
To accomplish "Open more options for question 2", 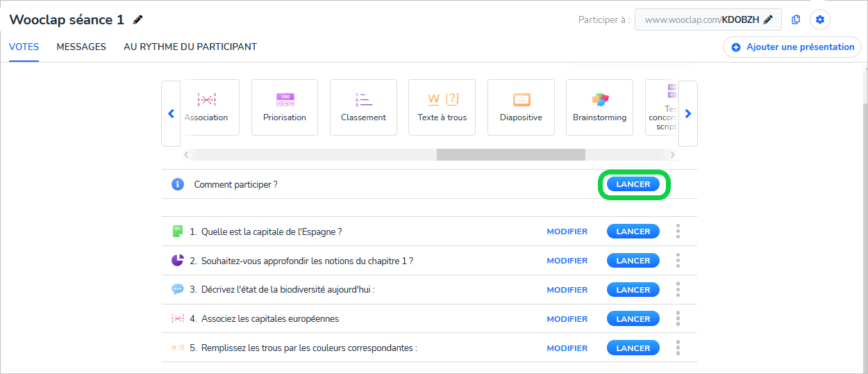I will click(x=678, y=261).
